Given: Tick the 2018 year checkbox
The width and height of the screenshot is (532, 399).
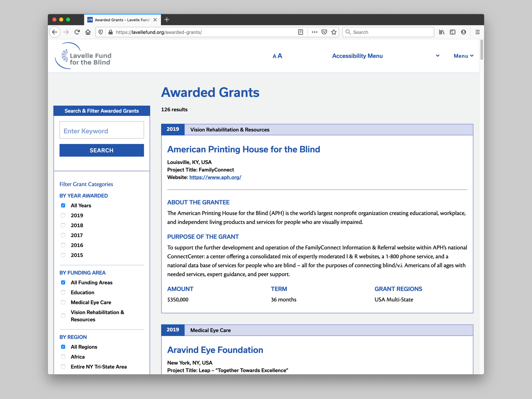Looking at the screenshot, I should tap(63, 225).
